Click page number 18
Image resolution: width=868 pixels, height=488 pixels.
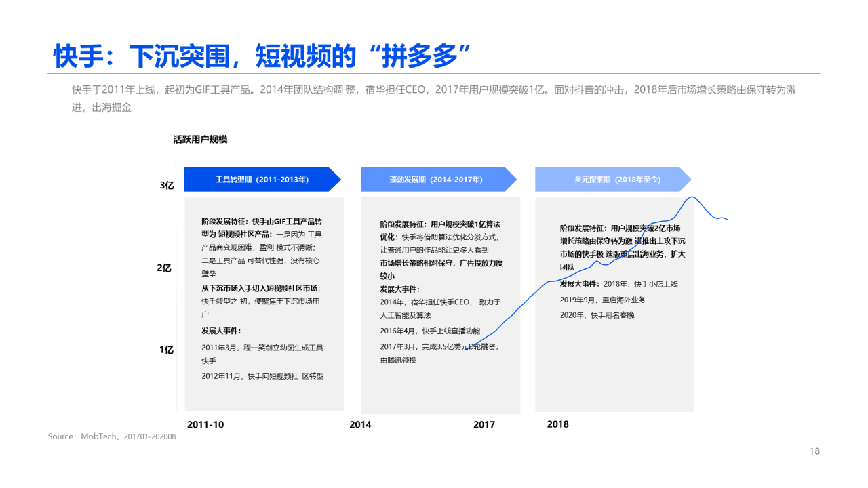814,451
